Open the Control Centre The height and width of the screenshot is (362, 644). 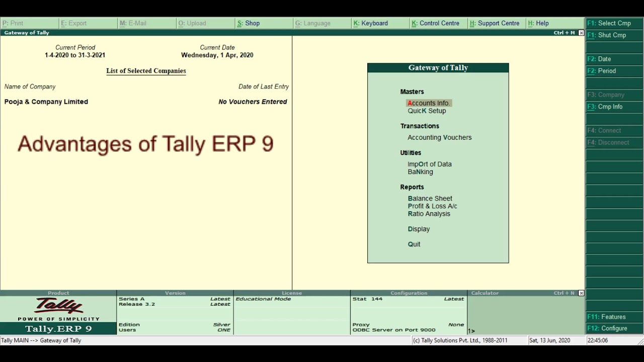point(439,23)
